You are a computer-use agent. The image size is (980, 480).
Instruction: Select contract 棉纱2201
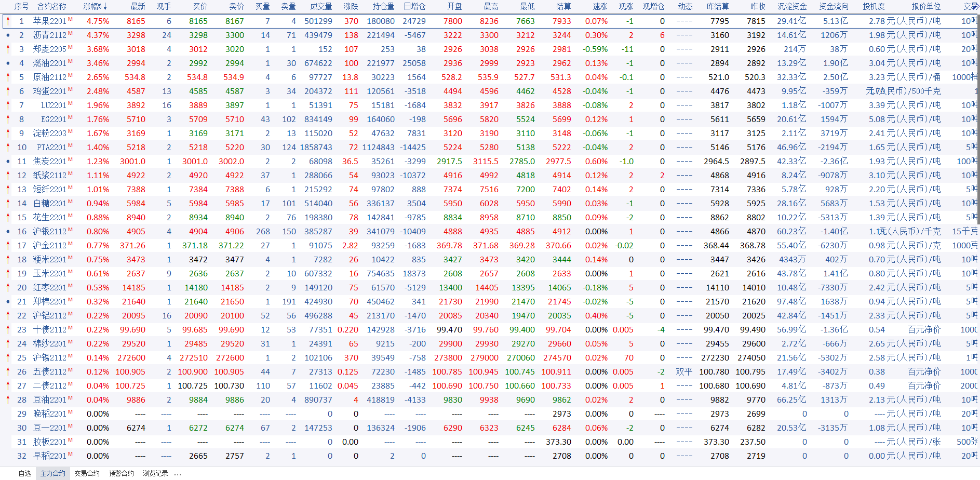50,344
